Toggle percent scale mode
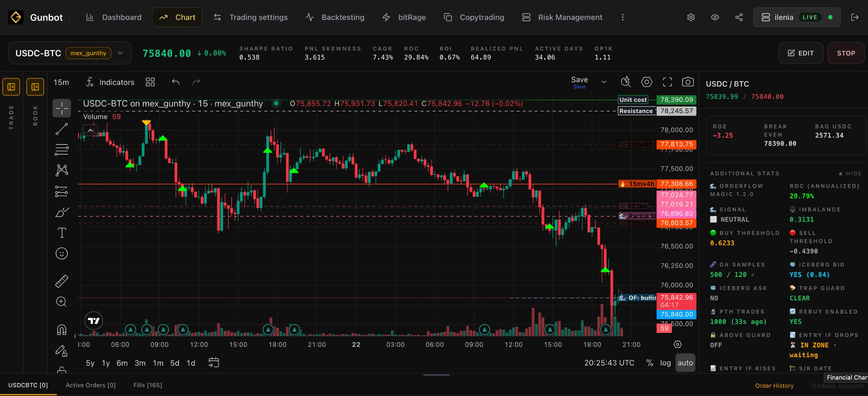 pyautogui.click(x=650, y=363)
